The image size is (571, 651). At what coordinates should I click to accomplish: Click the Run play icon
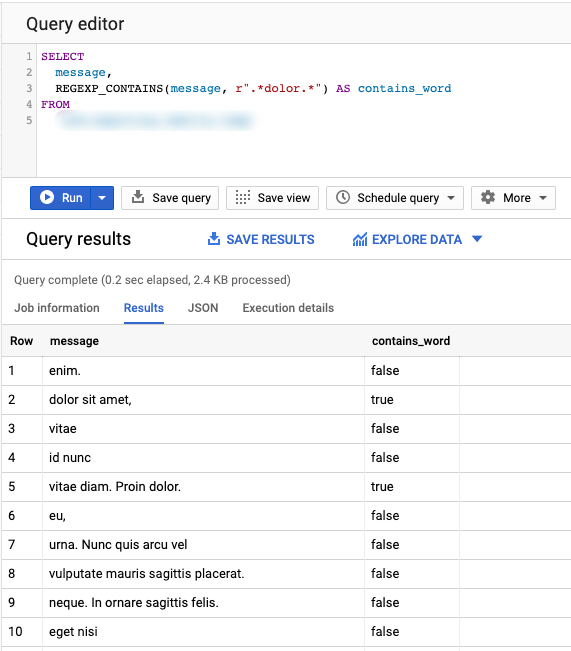tap(47, 197)
